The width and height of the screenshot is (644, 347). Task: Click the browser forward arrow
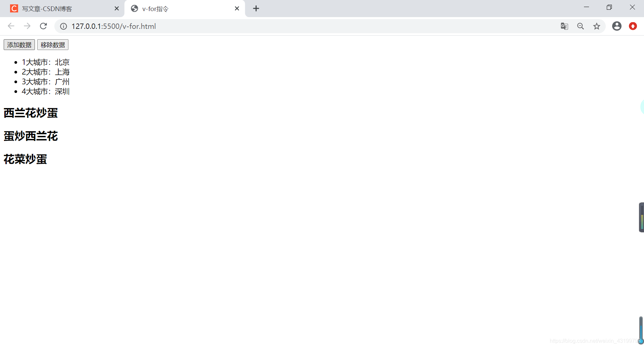pos(27,26)
